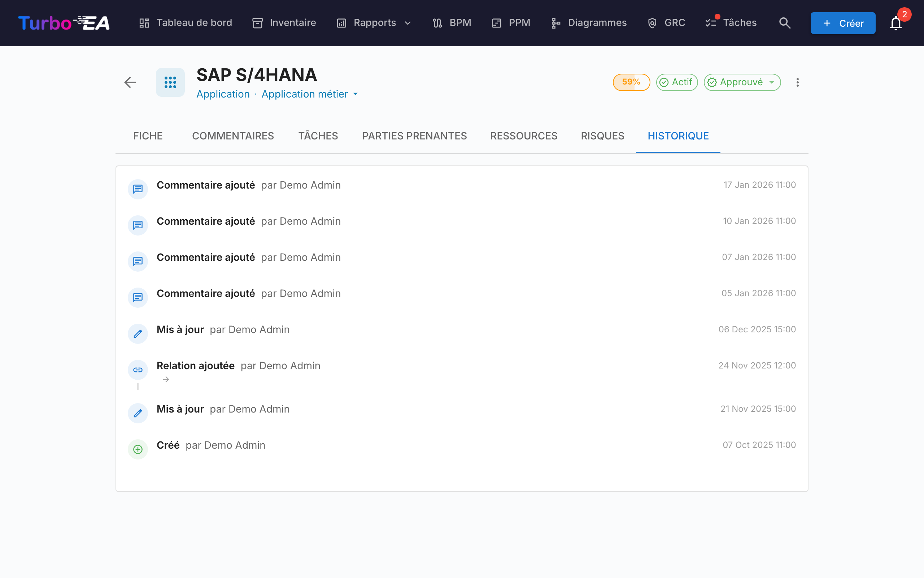924x578 pixels.
Task: Open the GRC section
Action: (x=666, y=23)
